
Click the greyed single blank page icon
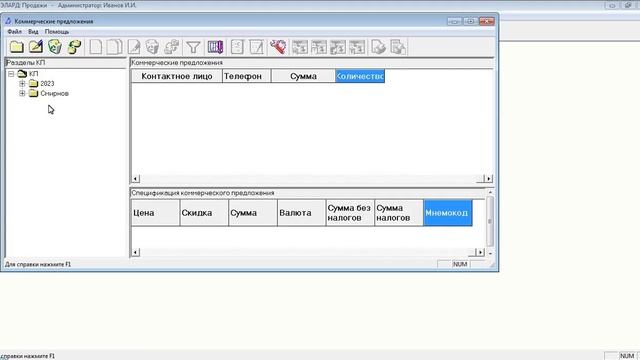click(x=96, y=47)
